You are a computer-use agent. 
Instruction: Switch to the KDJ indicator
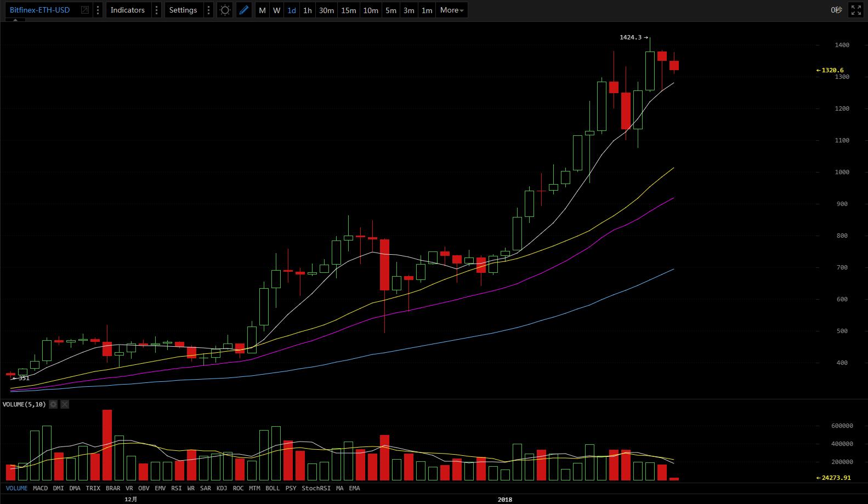(x=222, y=488)
